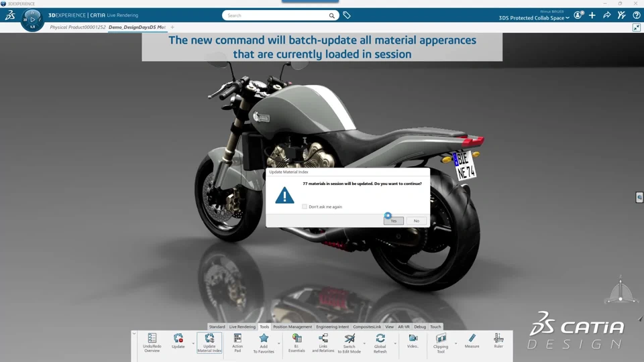The image size is (644, 362).
Task: Select the Measure tool
Action: pyautogui.click(x=472, y=341)
